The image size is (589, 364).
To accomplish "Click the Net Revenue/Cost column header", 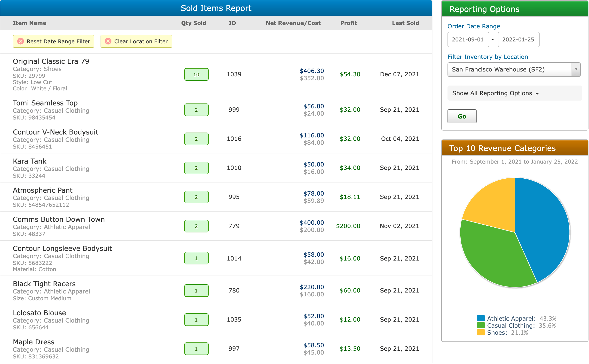I will pyautogui.click(x=293, y=23).
